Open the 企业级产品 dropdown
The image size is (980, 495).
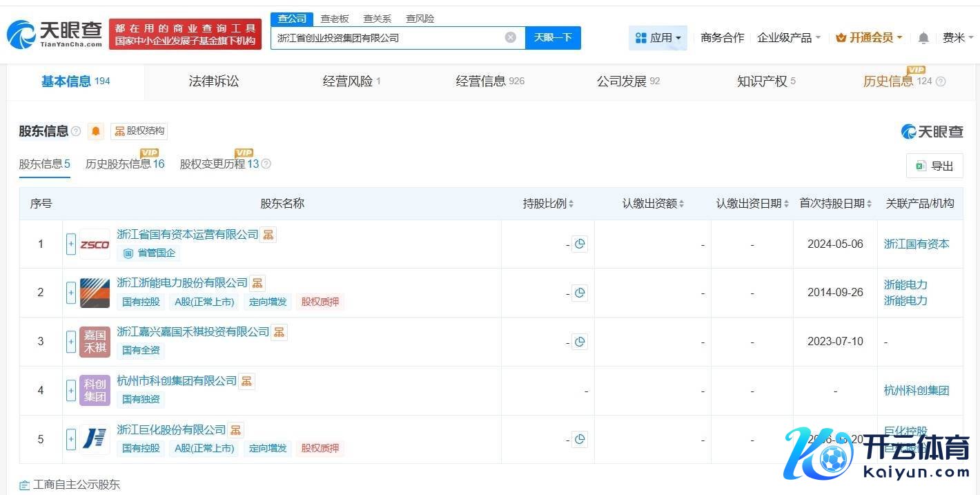click(789, 38)
